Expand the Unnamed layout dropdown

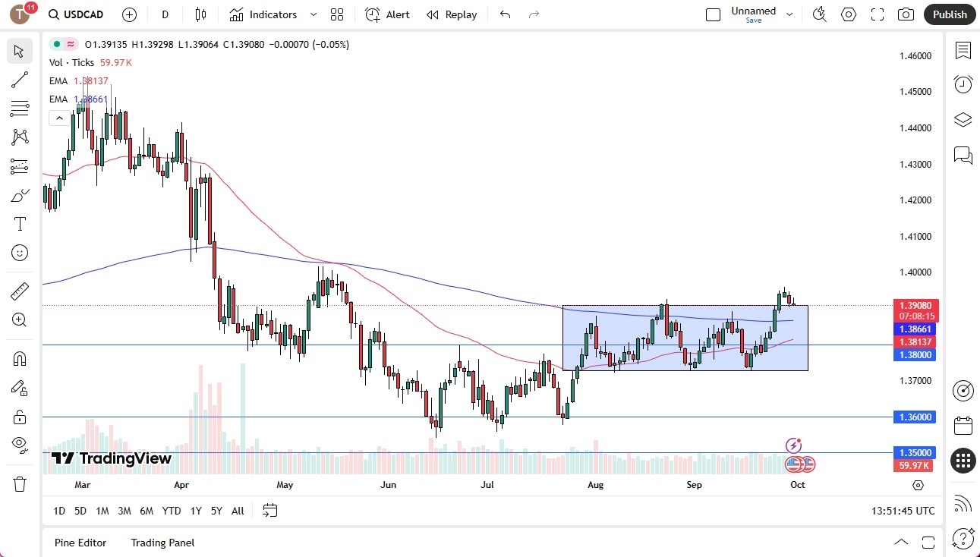pyautogui.click(x=789, y=14)
